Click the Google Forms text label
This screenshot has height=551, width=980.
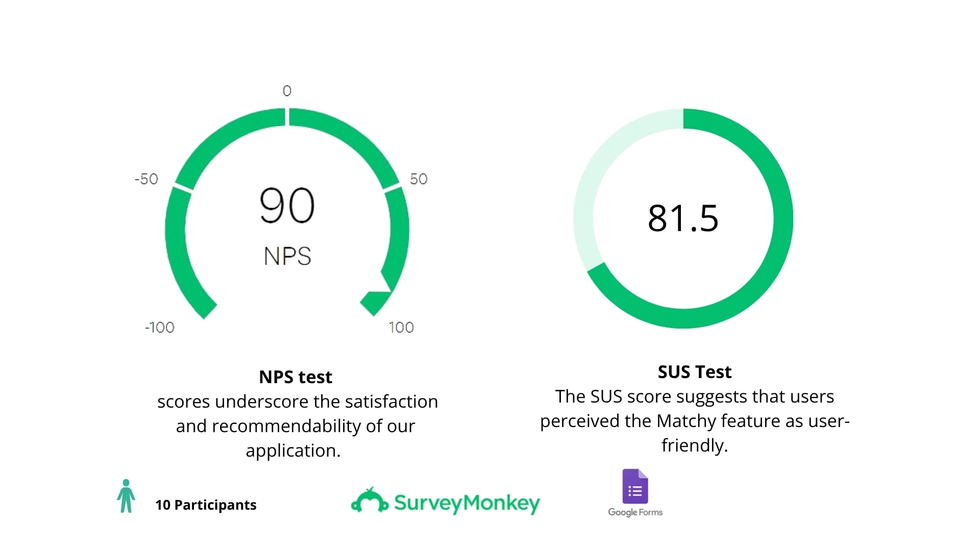click(x=635, y=512)
